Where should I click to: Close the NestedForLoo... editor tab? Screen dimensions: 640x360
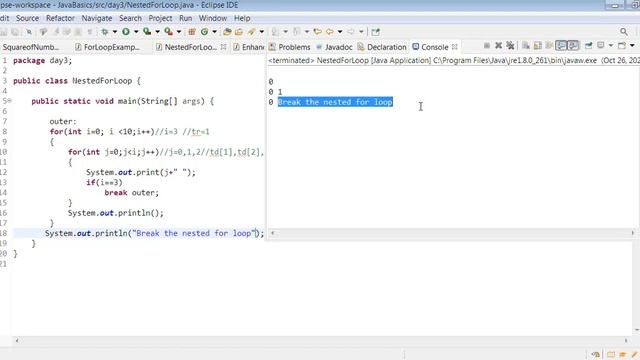[223, 47]
